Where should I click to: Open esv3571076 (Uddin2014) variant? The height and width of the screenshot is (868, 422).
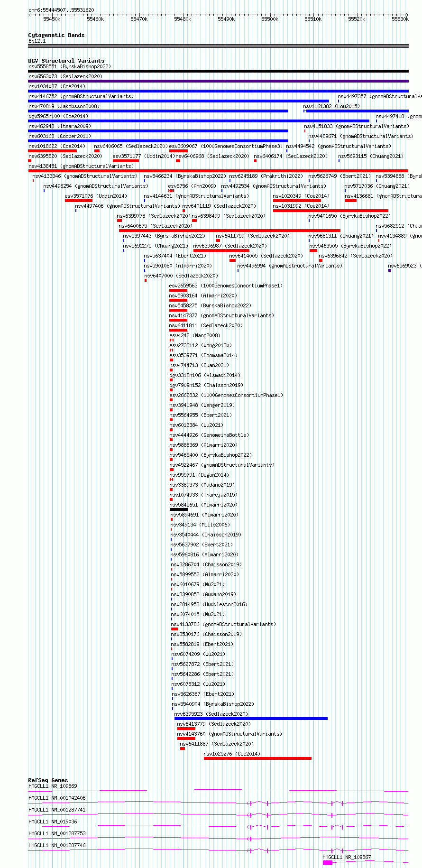click(96, 196)
